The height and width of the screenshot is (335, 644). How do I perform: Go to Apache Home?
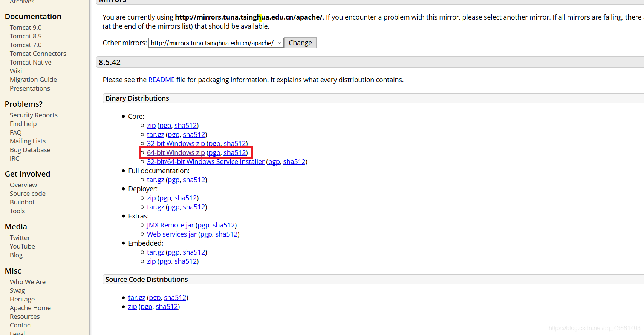(x=30, y=308)
